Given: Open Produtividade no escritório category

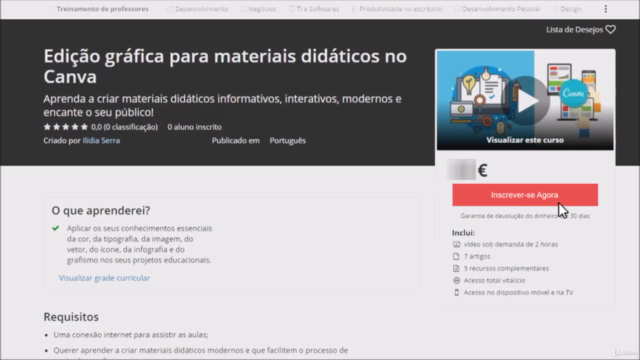Looking at the screenshot, I should (397, 9).
